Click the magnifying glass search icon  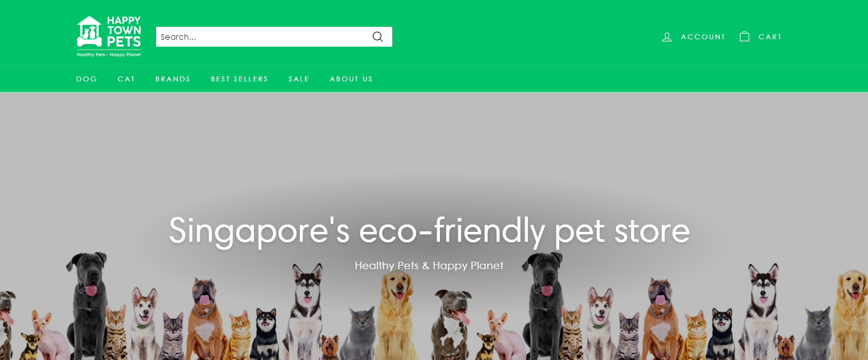(x=378, y=37)
